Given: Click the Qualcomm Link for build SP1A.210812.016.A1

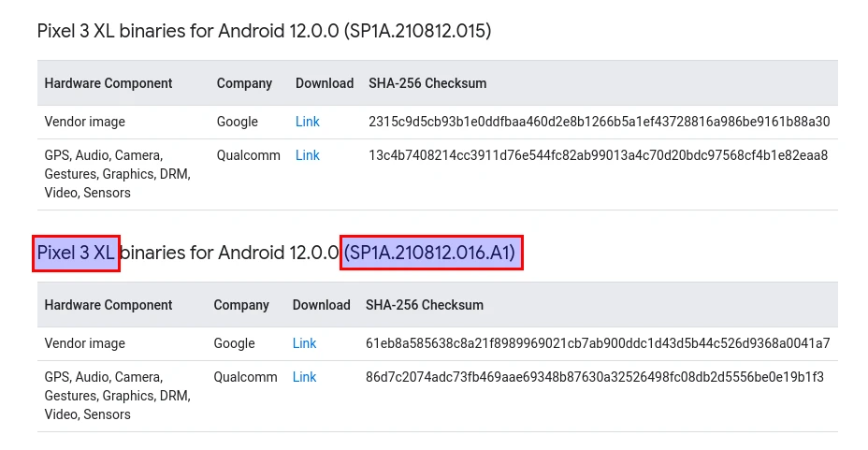Looking at the screenshot, I should tap(304, 377).
